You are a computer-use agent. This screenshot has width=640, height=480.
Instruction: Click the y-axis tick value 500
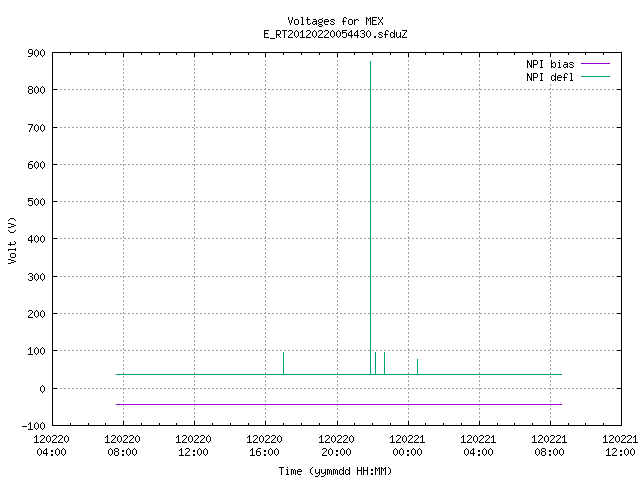(x=36, y=202)
